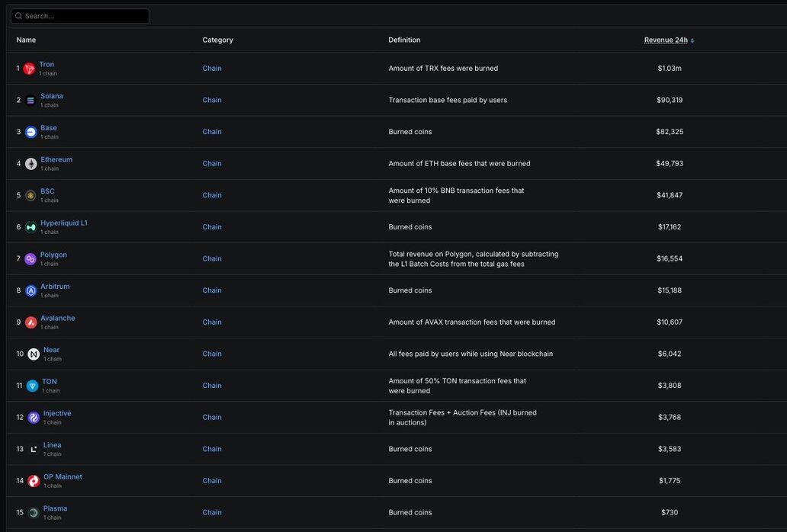Click the Solana logo icon
Viewport: 787px width, 532px height.
(31, 100)
